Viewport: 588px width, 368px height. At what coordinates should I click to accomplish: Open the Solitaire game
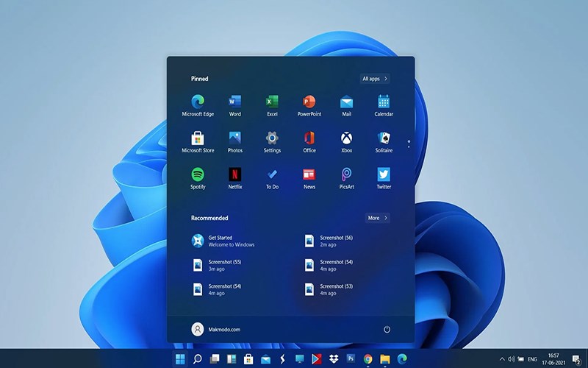[384, 142]
